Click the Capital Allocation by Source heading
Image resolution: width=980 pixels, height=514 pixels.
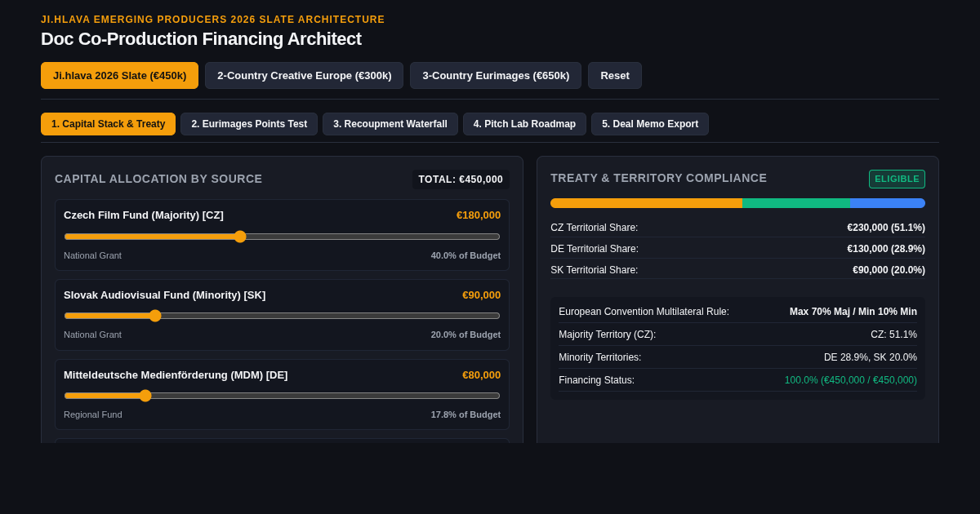[158, 179]
